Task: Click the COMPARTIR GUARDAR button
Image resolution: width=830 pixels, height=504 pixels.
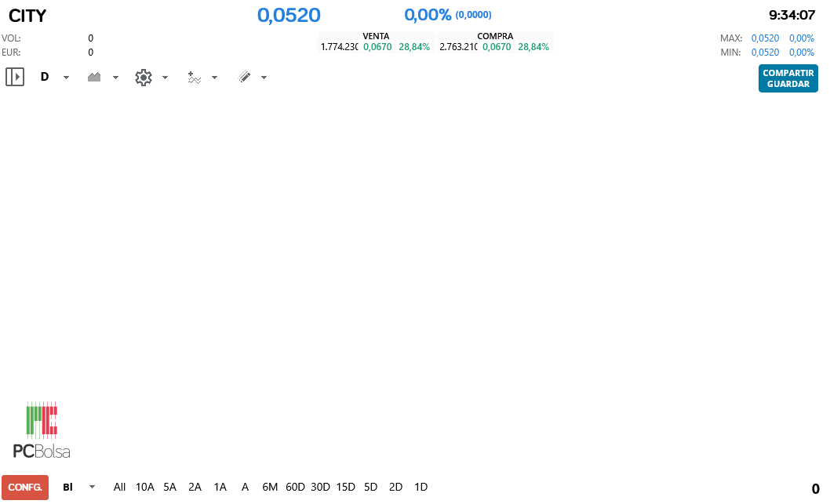Action: click(x=788, y=78)
